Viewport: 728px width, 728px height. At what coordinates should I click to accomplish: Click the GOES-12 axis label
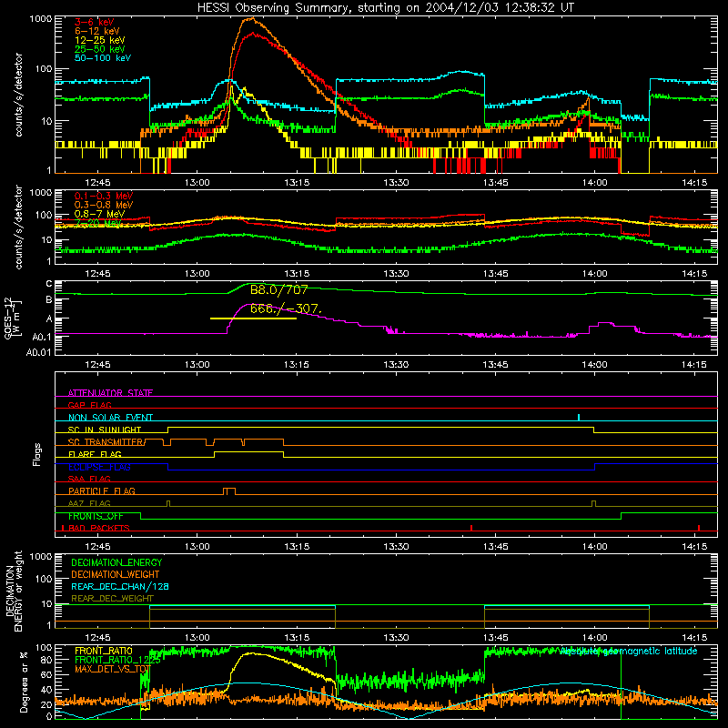12,318
